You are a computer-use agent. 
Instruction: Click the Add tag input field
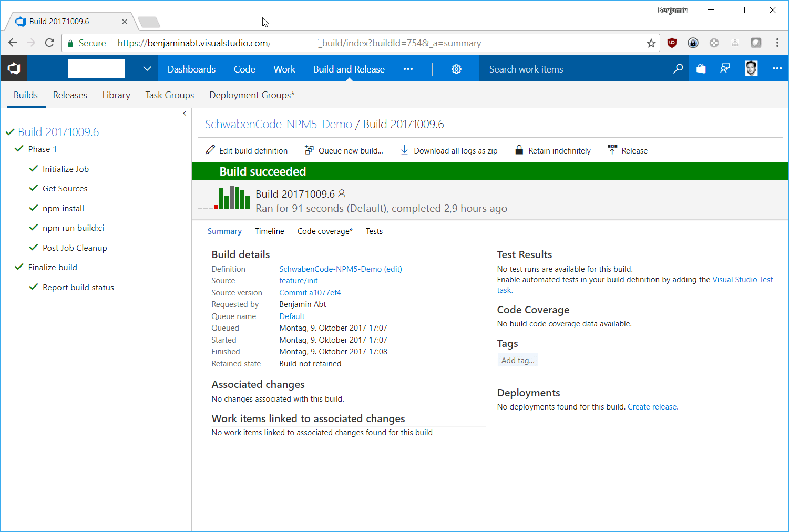click(x=517, y=361)
